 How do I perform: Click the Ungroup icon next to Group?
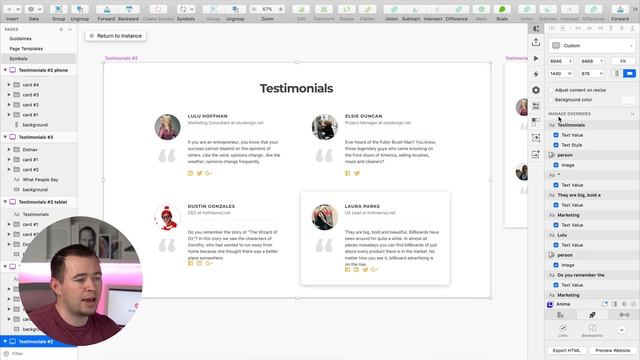[x=80, y=9]
